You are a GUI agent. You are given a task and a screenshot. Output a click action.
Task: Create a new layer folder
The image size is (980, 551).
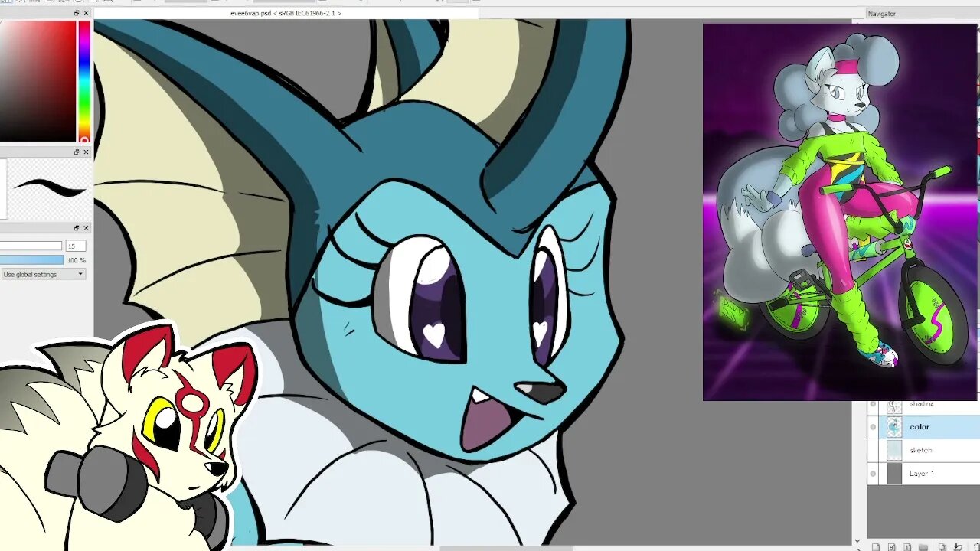[x=925, y=546]
